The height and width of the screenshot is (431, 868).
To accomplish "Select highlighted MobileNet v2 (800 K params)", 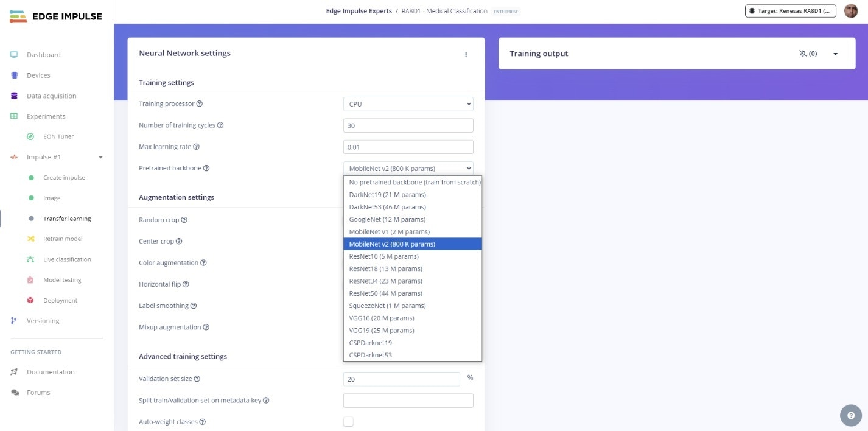I will coord(413,244).
